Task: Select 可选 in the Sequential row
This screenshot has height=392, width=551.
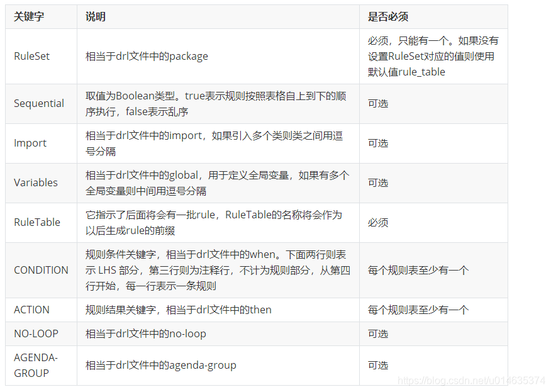Action: click(378, 104)
